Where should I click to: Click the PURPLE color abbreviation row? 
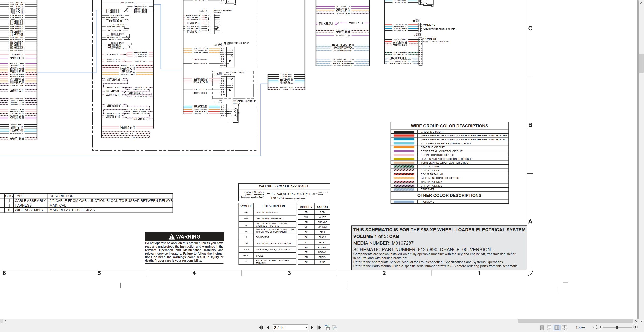(314, 247)
